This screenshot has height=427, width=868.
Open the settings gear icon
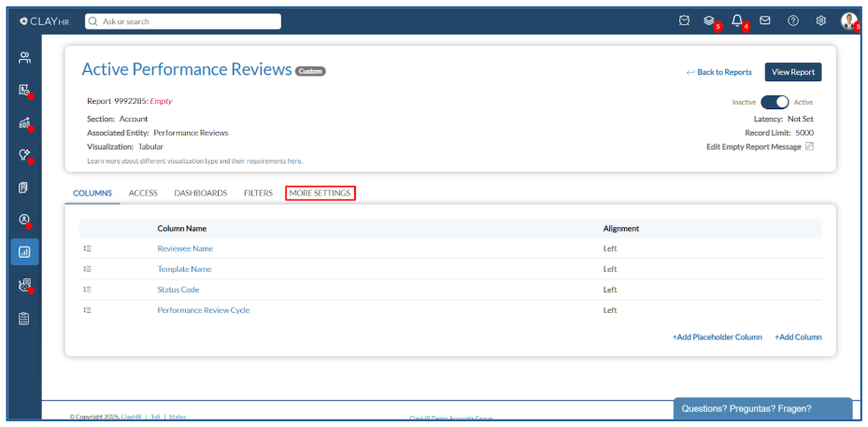click(x=821, y=21)
